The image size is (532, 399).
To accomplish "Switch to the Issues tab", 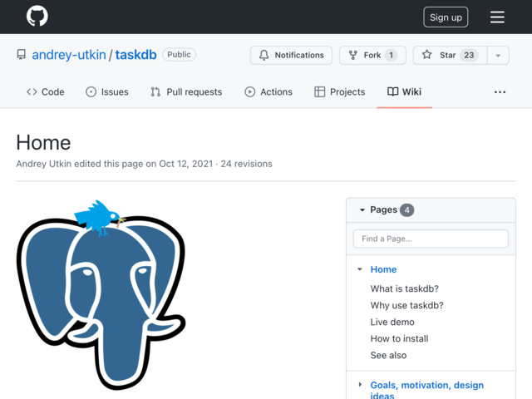I will [107, 92].
